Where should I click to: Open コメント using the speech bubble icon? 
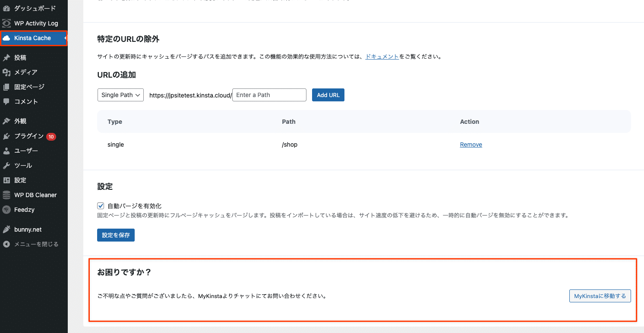pos(6,101)
